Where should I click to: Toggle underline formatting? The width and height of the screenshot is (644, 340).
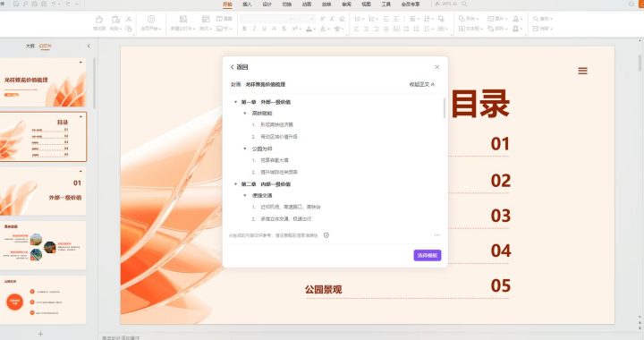click(264, 29)
